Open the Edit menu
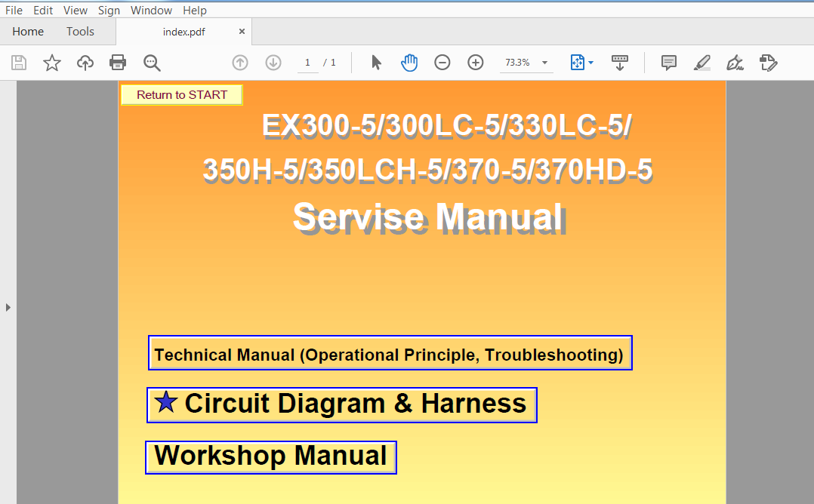 coord(43,11)
